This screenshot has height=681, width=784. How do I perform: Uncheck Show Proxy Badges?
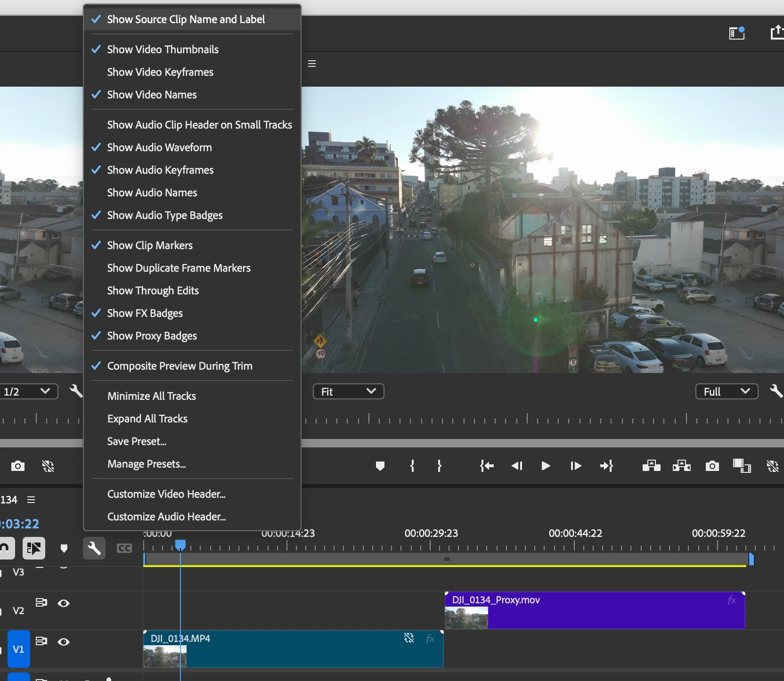[152, 336]
